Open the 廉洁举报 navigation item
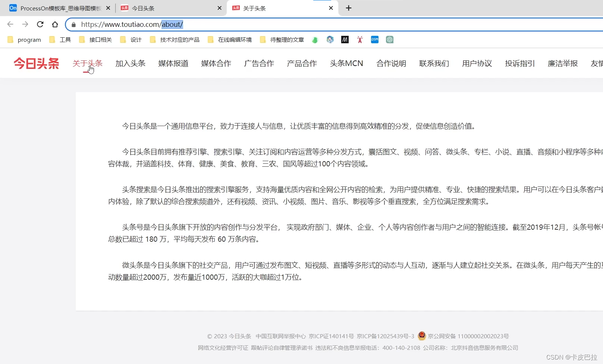 tap(563, 63)
